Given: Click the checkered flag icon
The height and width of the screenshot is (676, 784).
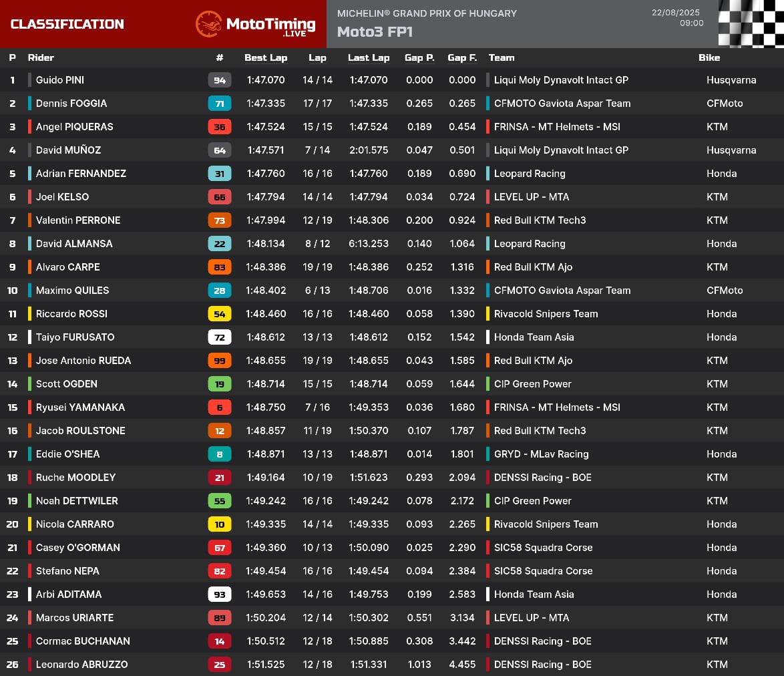Looking at the screenshot, I should point(751,23).
